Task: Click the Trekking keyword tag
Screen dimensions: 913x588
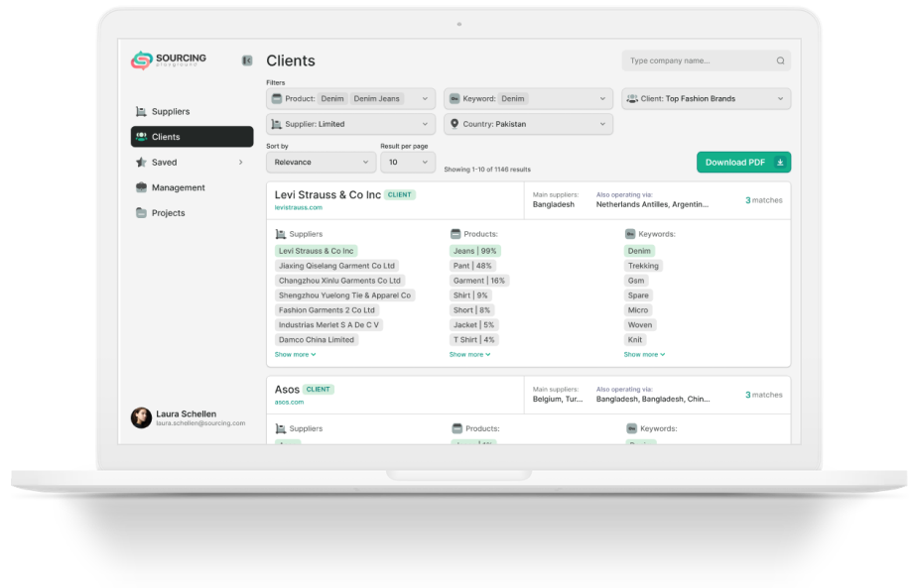Action: click(643, 266)
